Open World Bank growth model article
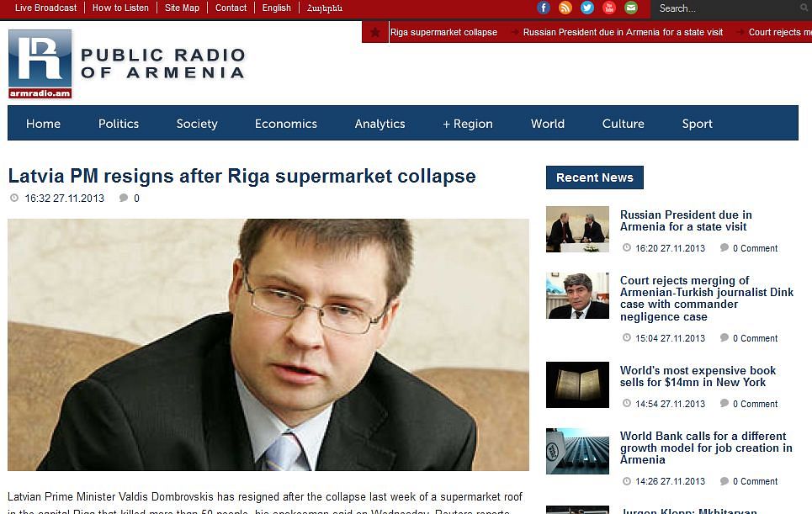The image size is (812, 514). coord(706,448)
